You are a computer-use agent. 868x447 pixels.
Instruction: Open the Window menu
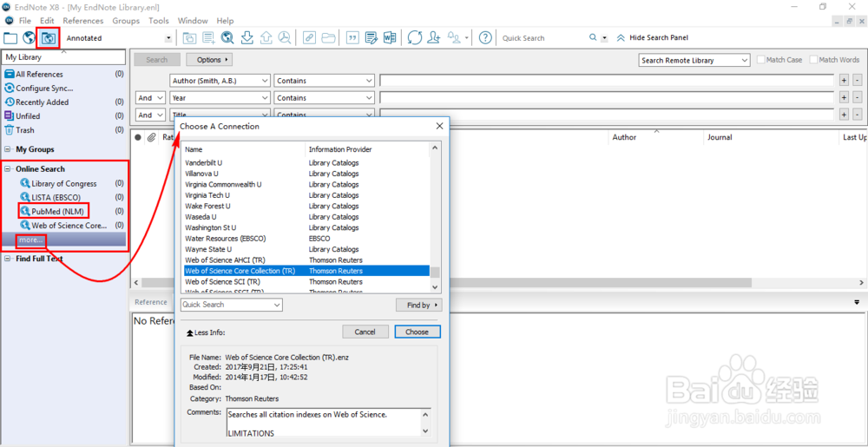click(193, 21)
